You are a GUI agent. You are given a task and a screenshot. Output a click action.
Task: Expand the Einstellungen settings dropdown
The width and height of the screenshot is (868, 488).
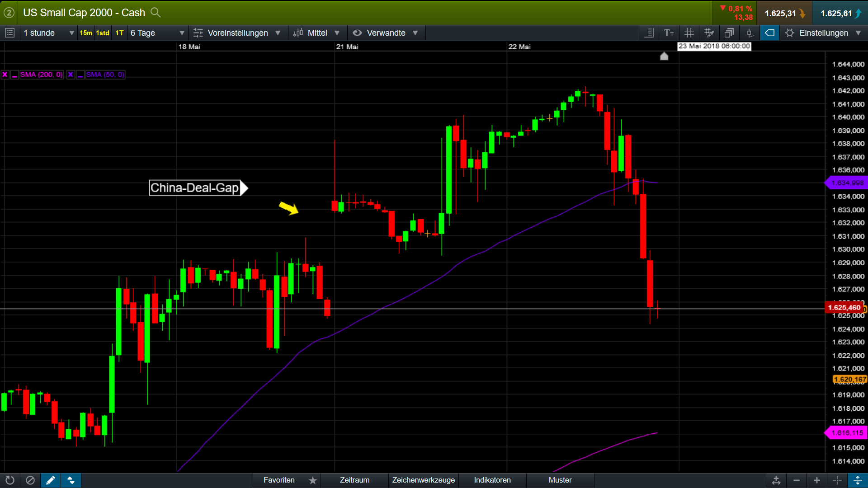824,33
